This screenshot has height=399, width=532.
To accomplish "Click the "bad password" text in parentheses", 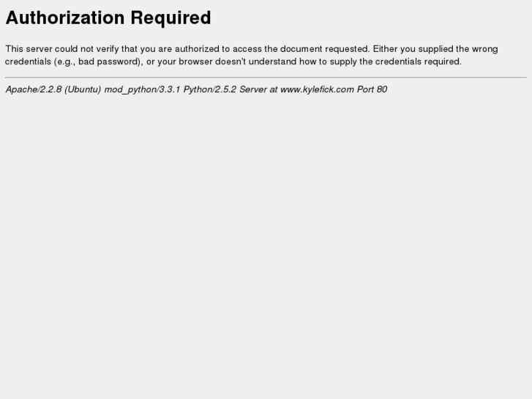I will (x=108, y=61).
